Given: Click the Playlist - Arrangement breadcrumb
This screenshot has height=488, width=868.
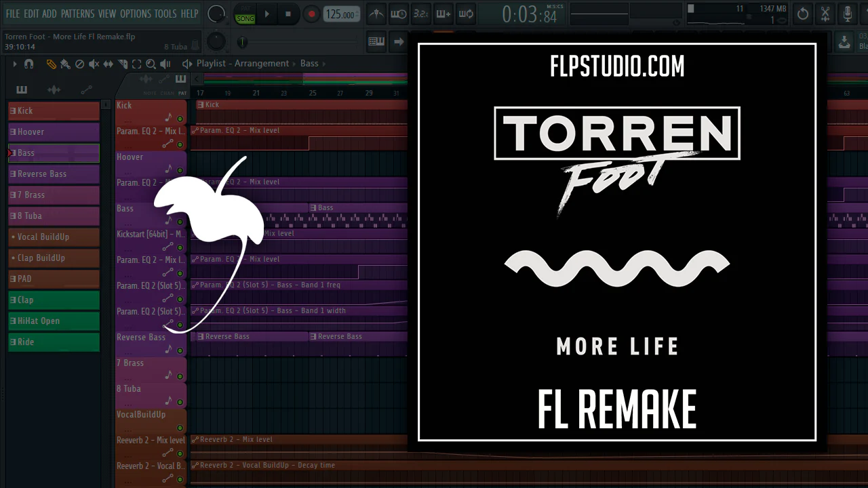Looking at the screenshot, I should tap(242, 64).
